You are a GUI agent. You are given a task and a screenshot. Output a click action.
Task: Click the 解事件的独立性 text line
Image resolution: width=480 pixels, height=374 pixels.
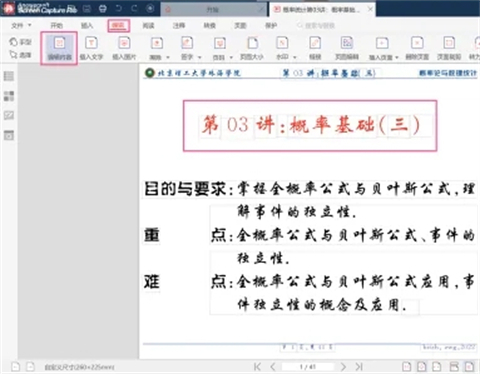[x=297, y=212]
